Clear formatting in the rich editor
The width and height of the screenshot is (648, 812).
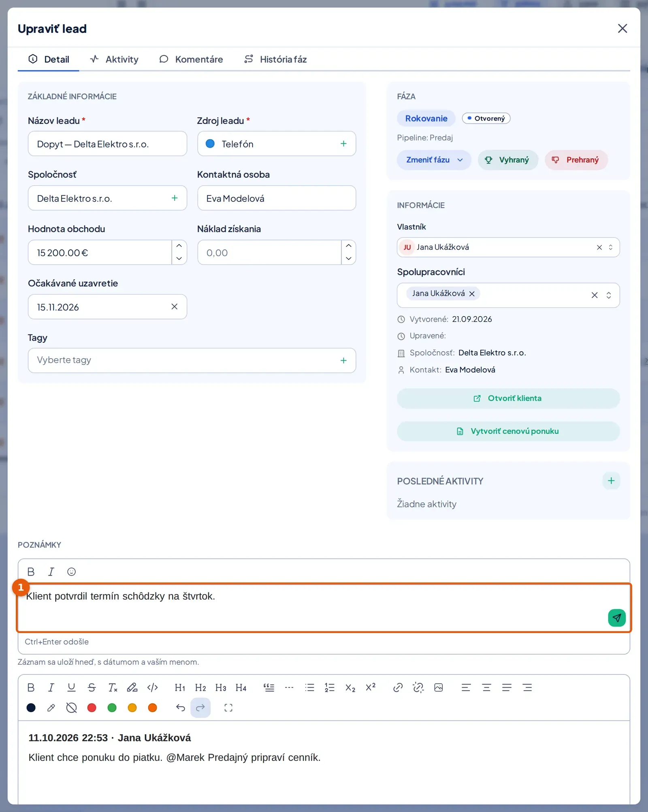[x=112, y=687]
